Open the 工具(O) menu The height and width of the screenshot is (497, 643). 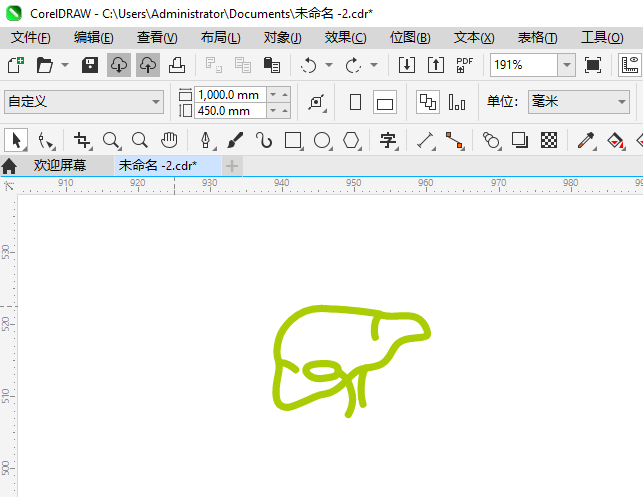click(x=602, y=38)
